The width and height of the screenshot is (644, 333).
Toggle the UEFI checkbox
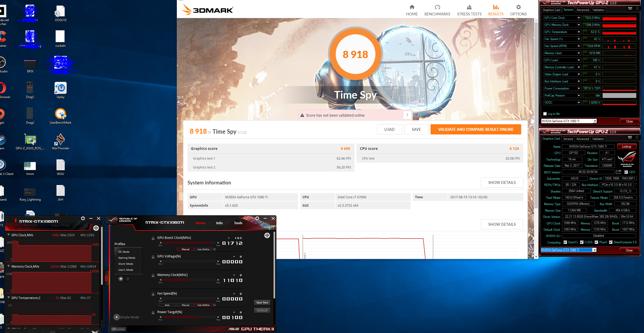point(626,172)
